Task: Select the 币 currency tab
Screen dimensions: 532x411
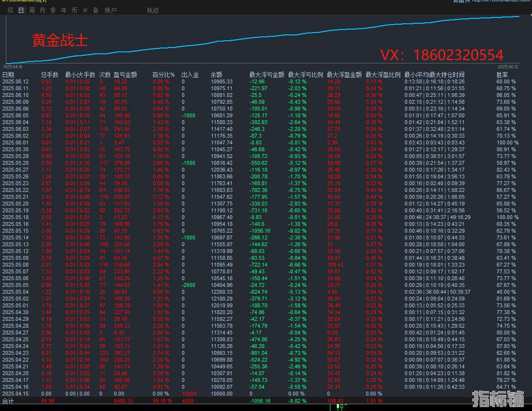Action: tap(74, 10)
